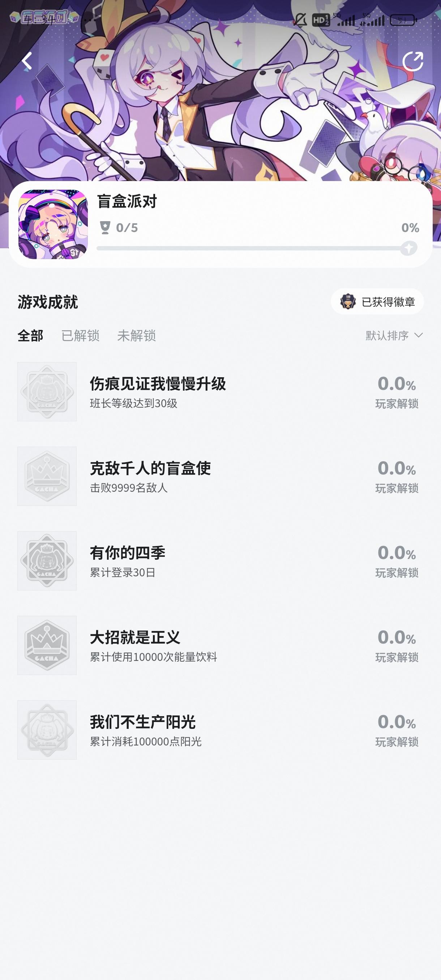
Task: Switch to the 全部 tab
Action: (x=30, y=336)
